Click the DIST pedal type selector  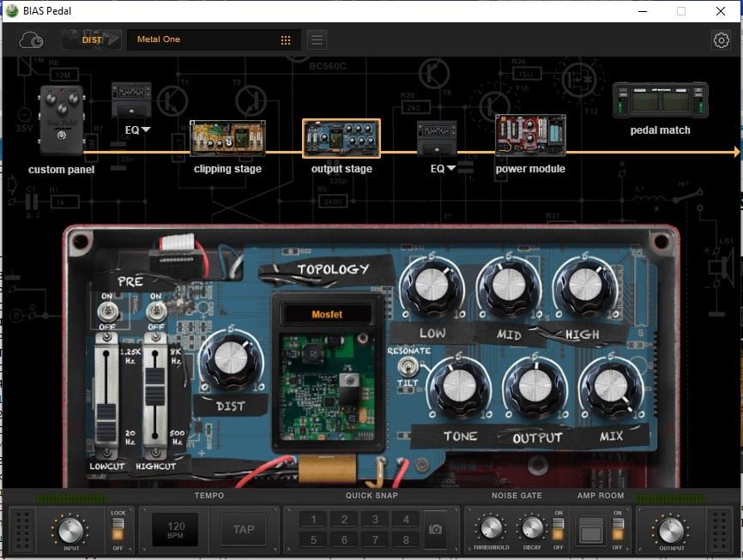coord(91,40)
